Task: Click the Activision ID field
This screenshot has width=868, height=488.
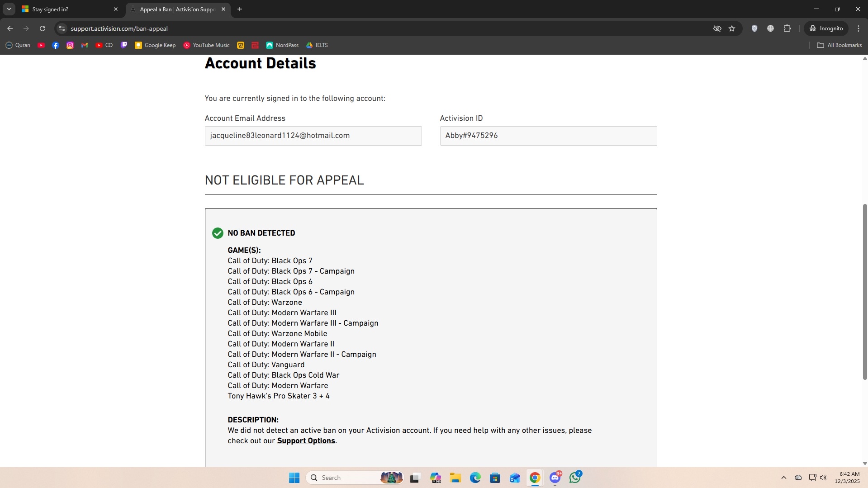Action: click(548, 136)
